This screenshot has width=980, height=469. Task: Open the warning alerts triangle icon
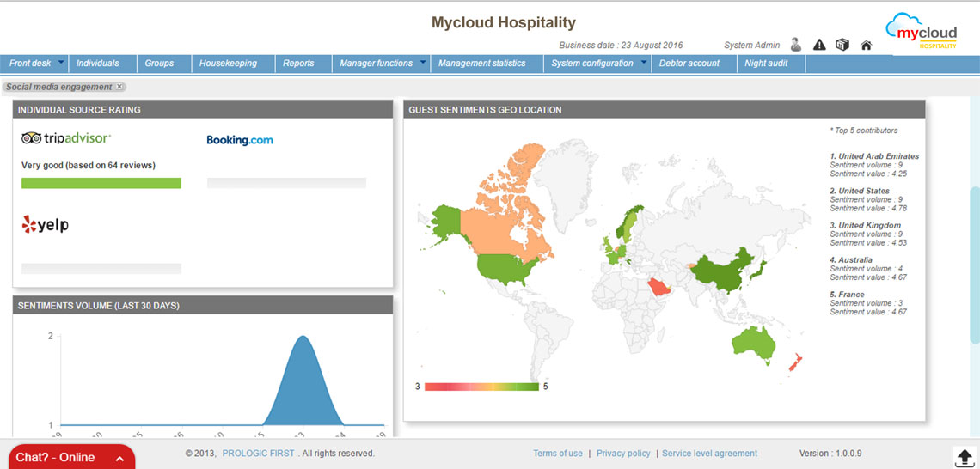(x=819, y=45)
